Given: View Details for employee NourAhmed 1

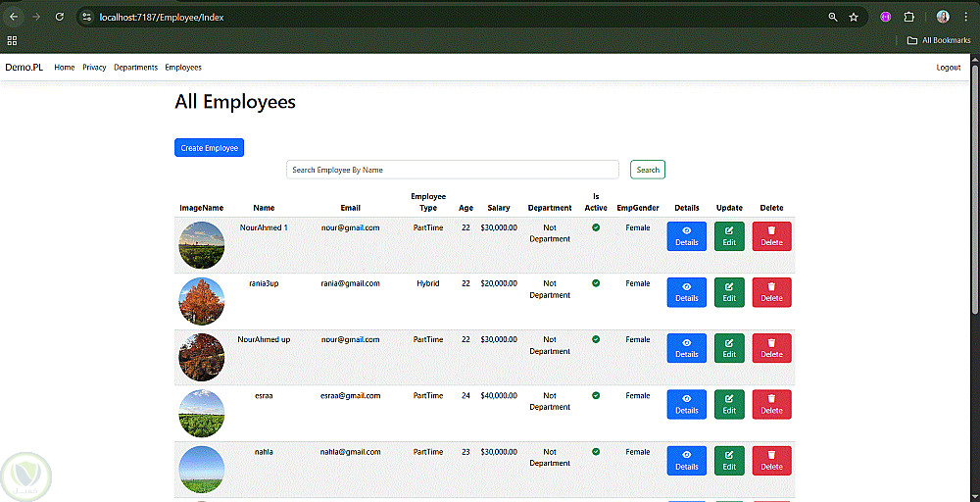Looking at the screenshot, I should point(686,236).
